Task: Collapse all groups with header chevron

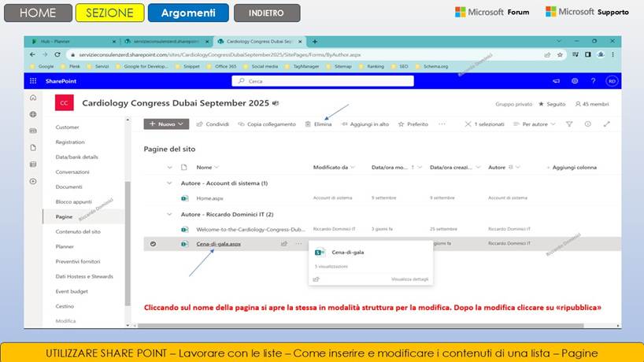Action: point(169,168)
